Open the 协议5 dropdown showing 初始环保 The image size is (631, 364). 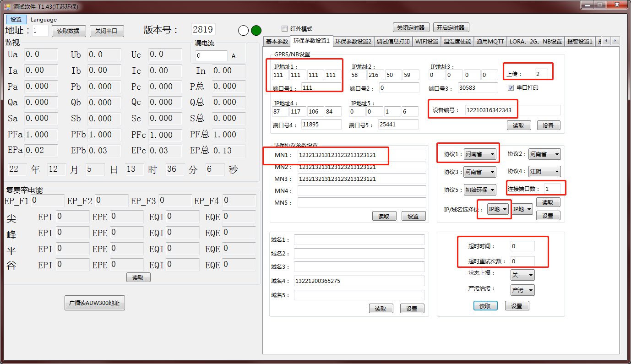point(479,189)
